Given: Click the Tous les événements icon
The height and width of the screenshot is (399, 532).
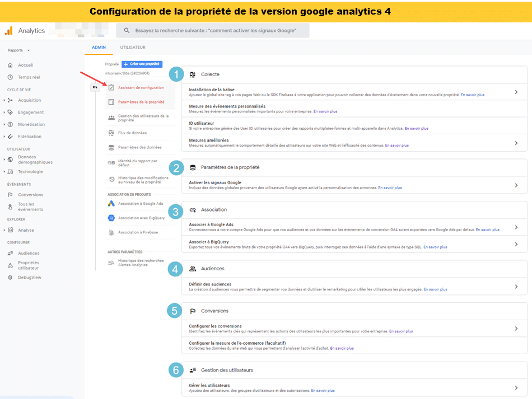Looking at the screenshot, I should (x=10, y=207).
